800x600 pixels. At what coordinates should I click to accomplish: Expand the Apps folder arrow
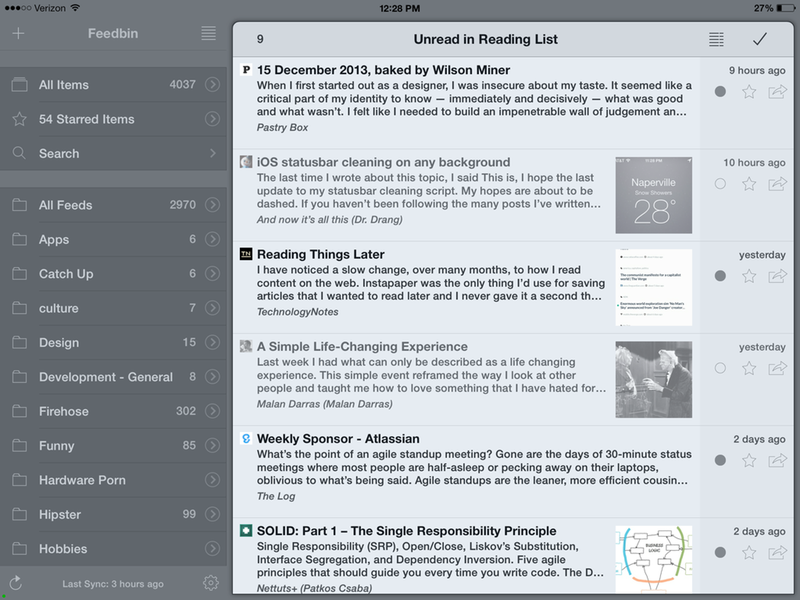[x=212, y=239]
